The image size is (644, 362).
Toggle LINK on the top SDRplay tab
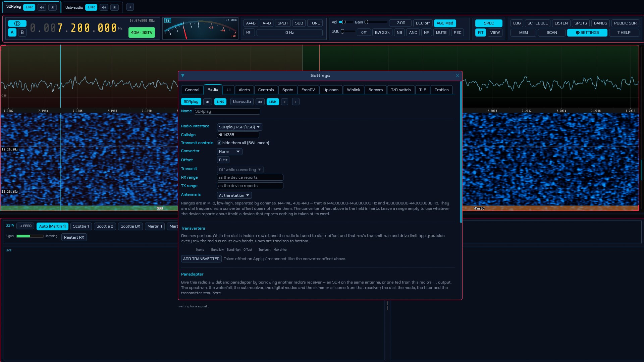pyautogui.click(x=29, y=7)
